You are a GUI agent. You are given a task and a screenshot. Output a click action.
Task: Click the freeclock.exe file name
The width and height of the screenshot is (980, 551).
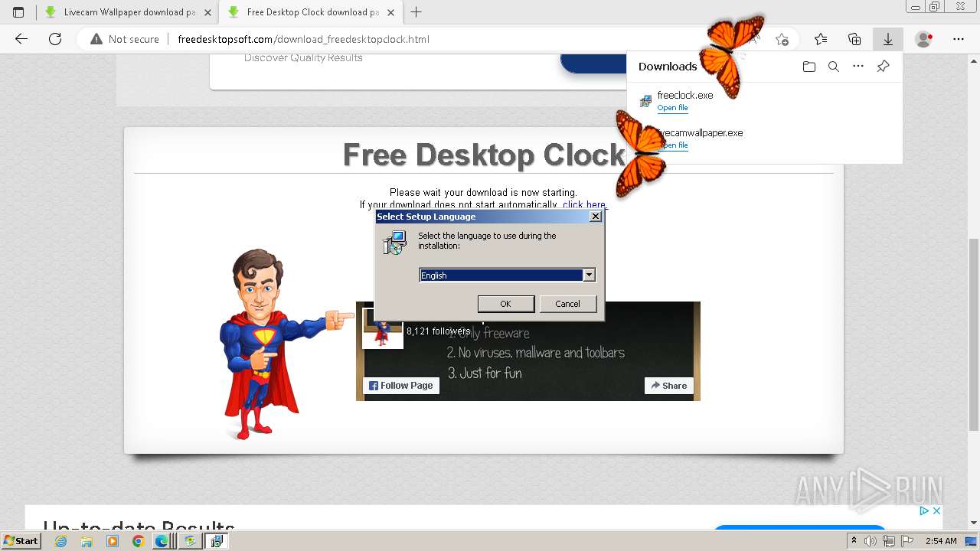[x=685, y=96]
